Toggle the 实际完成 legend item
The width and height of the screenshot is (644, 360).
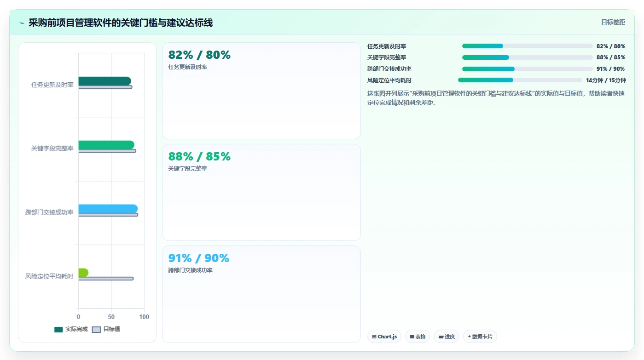[71, 329]
